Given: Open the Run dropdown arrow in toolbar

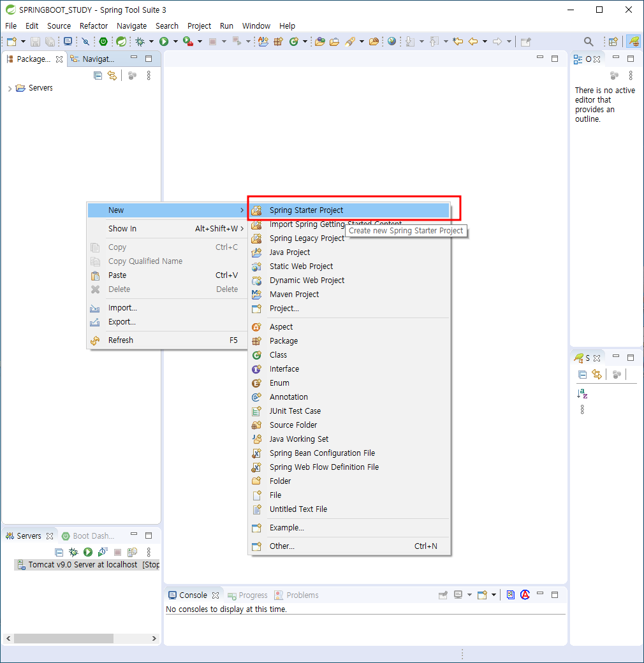Looking at the screenshot, I should pyautogui.click(x=175, y=41).
